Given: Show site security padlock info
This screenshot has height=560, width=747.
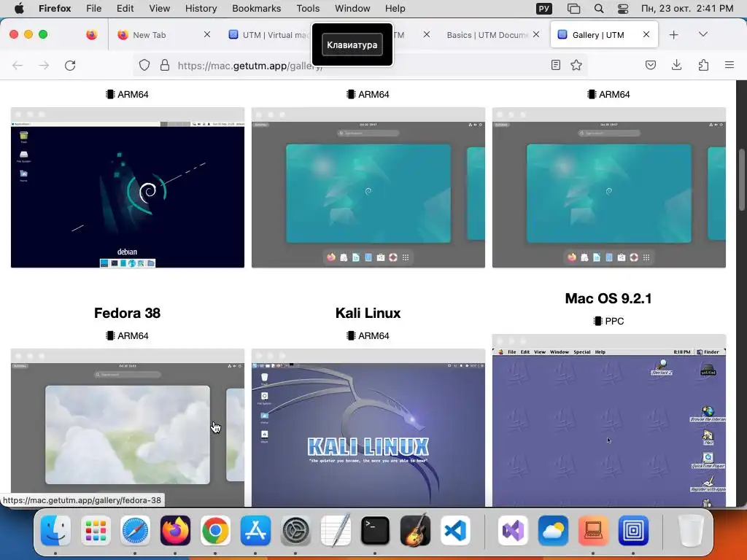Looking at the screenshot, I should tap(165, 65).
